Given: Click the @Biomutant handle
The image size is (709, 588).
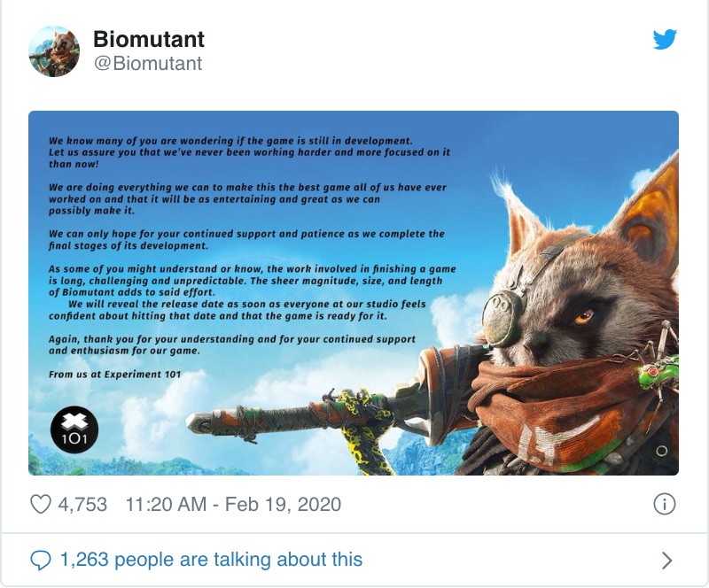Looking at the screenshot, I should pos(148,63).
